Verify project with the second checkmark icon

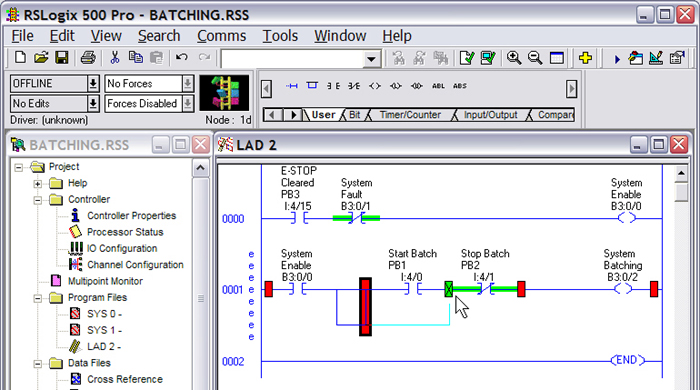point(488,58)
